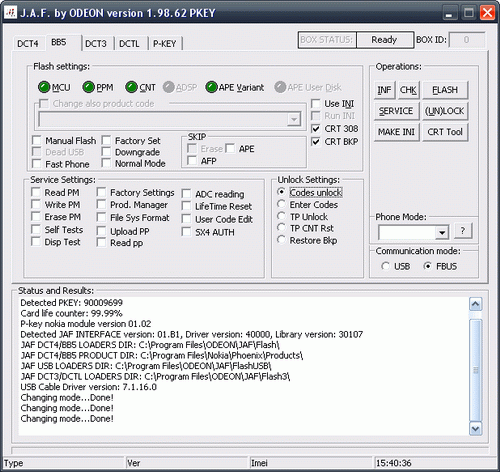Check the Read pp checkbox
The height and width of the screenshot is (472, 500).
click(x=101, y=243)
